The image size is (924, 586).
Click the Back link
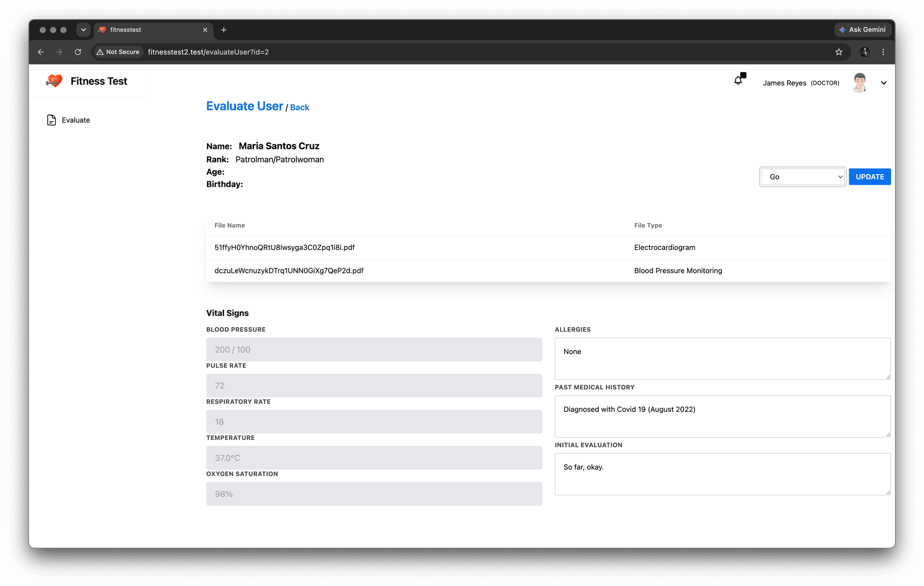pos(300,107)
